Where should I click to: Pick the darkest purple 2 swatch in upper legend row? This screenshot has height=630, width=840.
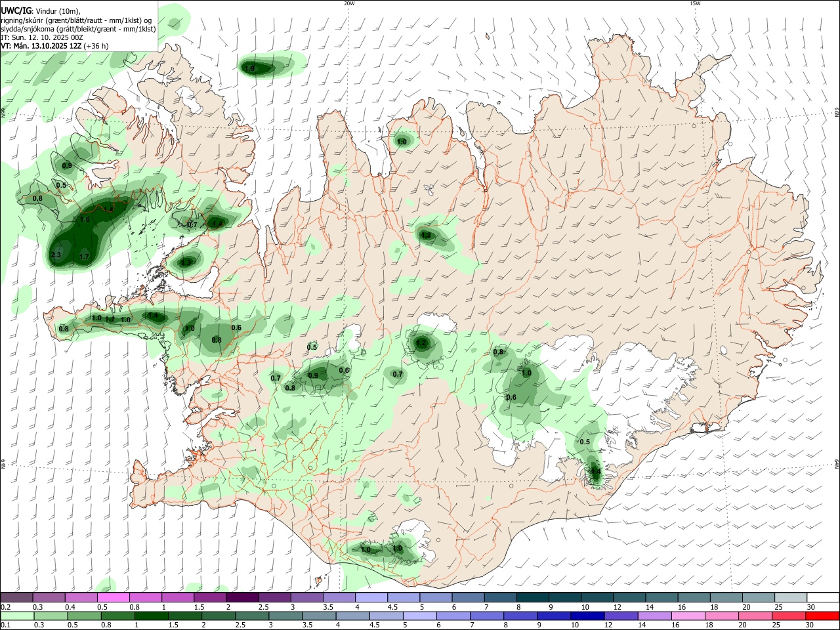[242, 597]
